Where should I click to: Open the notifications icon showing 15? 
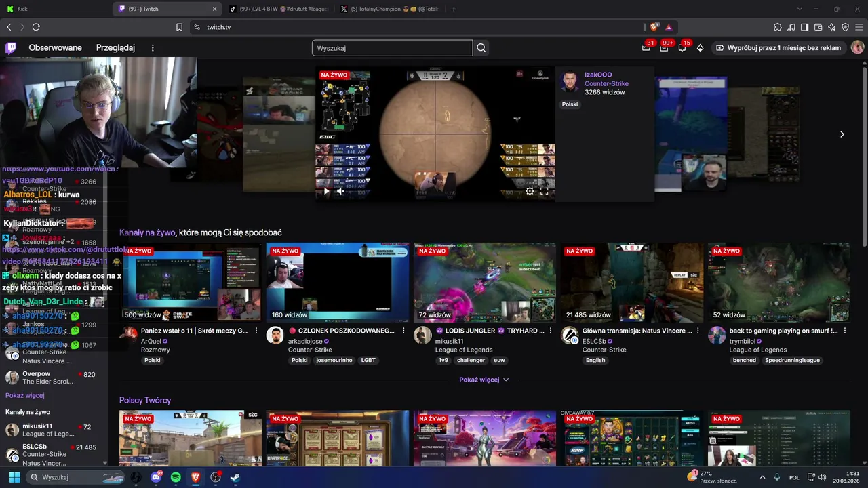point(682,47)
